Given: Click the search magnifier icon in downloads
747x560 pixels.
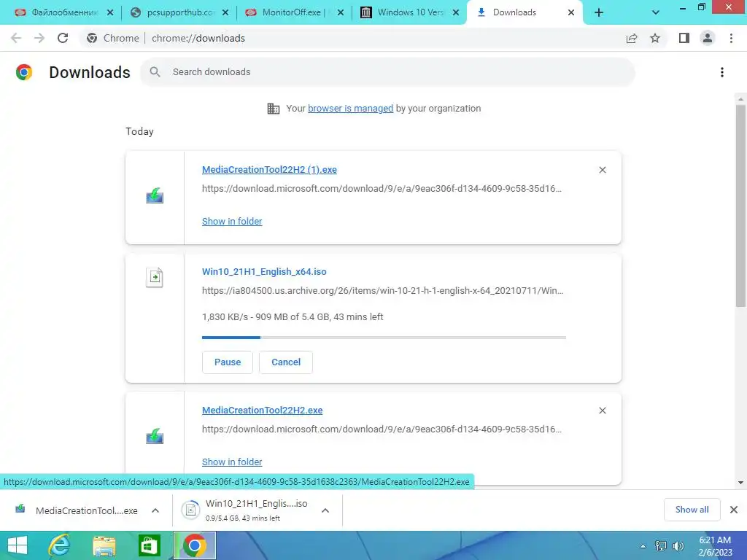Looking at the screenshot, I should pyautogui.click(x=155, y=72).
